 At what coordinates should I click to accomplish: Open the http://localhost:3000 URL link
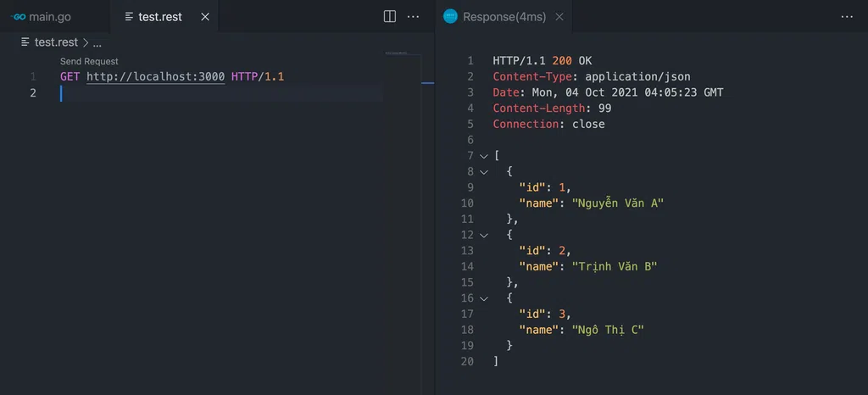[156, 76]
